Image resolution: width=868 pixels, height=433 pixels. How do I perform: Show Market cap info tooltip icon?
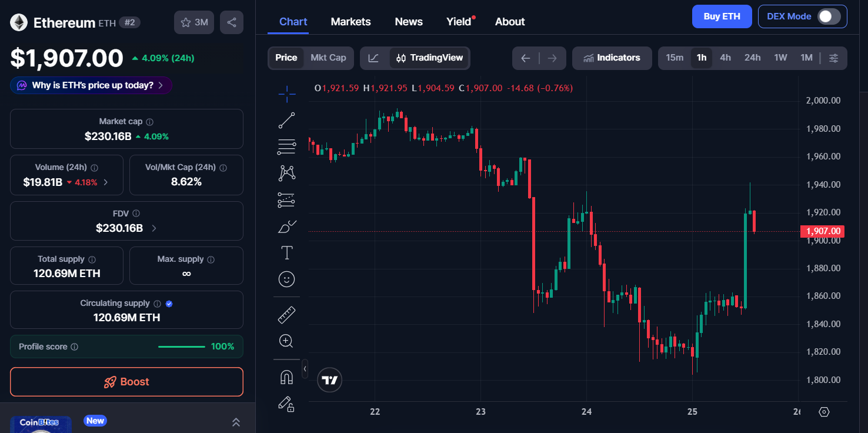point(150,122)
